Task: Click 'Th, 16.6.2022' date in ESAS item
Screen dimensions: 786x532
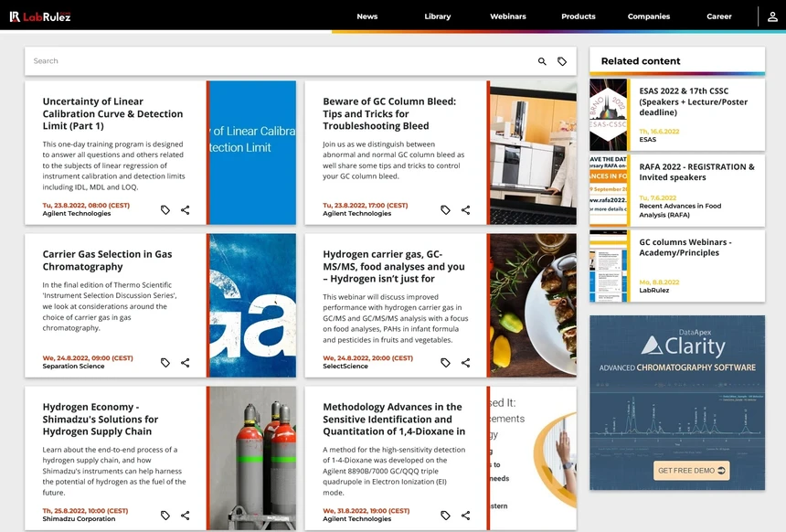Action: tap(659, 132)
